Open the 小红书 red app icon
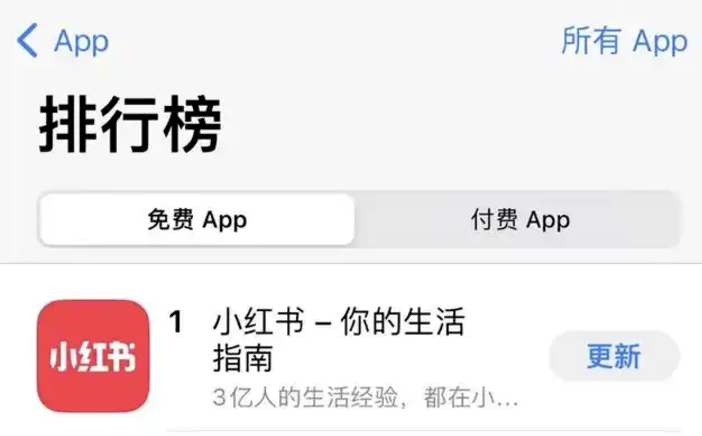 tap(93, 356)
